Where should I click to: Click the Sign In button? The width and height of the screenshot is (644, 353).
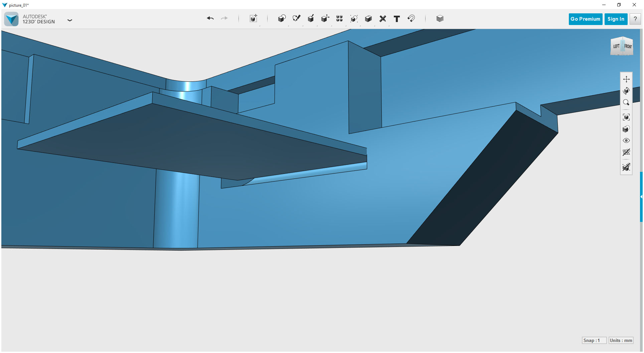(x=616, y=19)
